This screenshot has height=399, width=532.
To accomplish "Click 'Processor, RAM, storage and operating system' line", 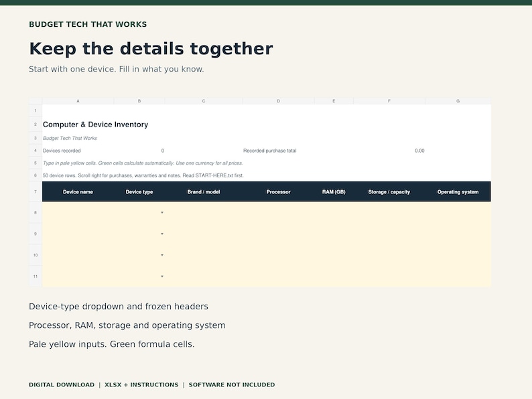I will click(127, 325).
